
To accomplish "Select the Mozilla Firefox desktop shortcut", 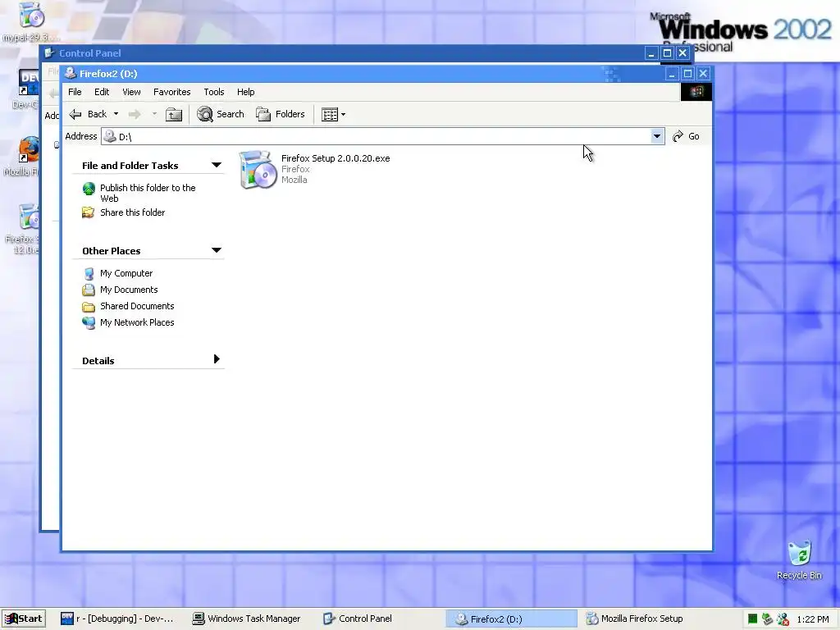I will tap(29, 150).
